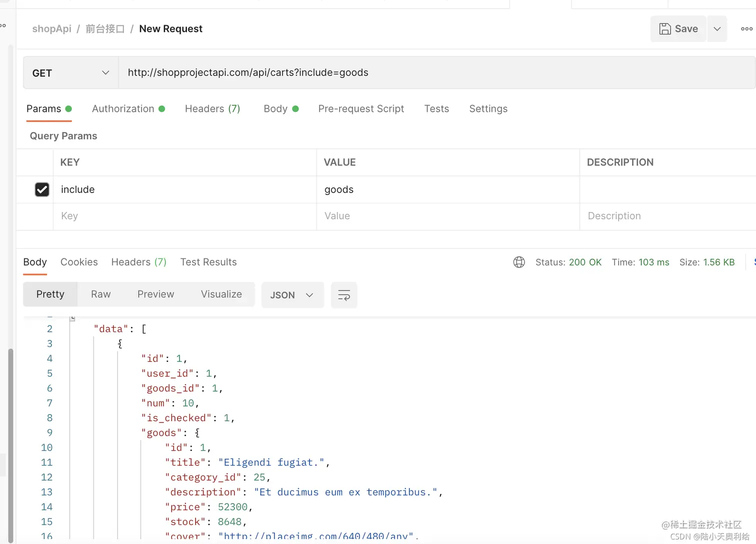This screenshot has height=544, width=756.
Task: Toggle the line wrap icon
Action: tap(344, 295)
